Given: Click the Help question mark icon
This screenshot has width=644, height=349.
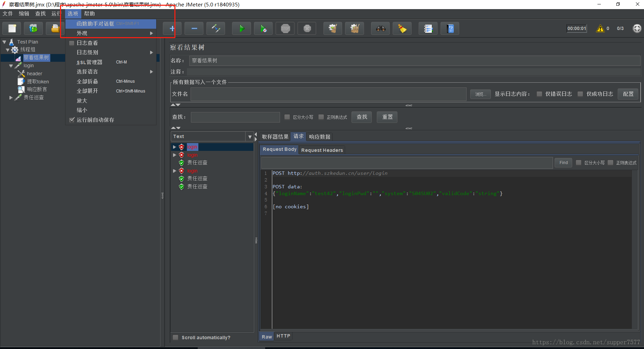Looking at the screenshot, I should 450,28.
